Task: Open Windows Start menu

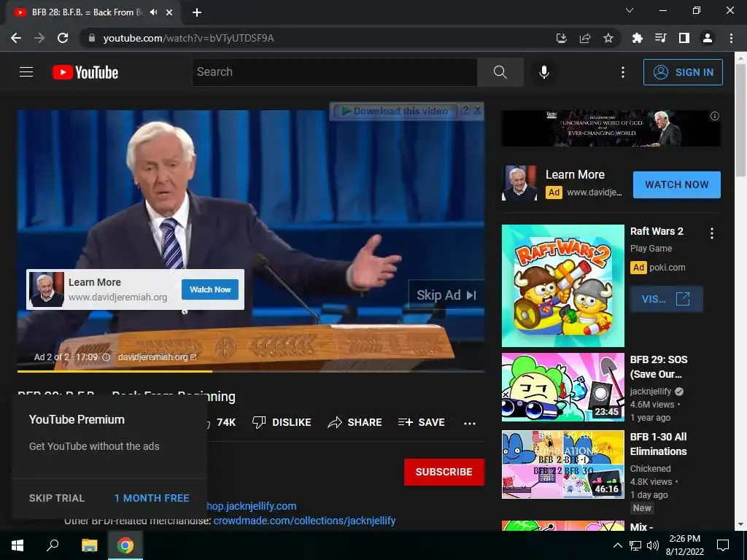Action: (18, 545)
